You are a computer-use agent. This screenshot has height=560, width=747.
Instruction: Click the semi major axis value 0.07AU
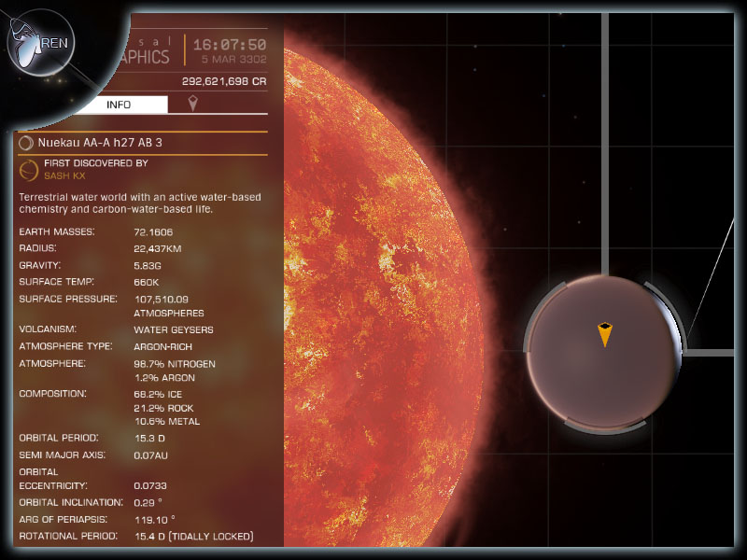pos(150,455)
